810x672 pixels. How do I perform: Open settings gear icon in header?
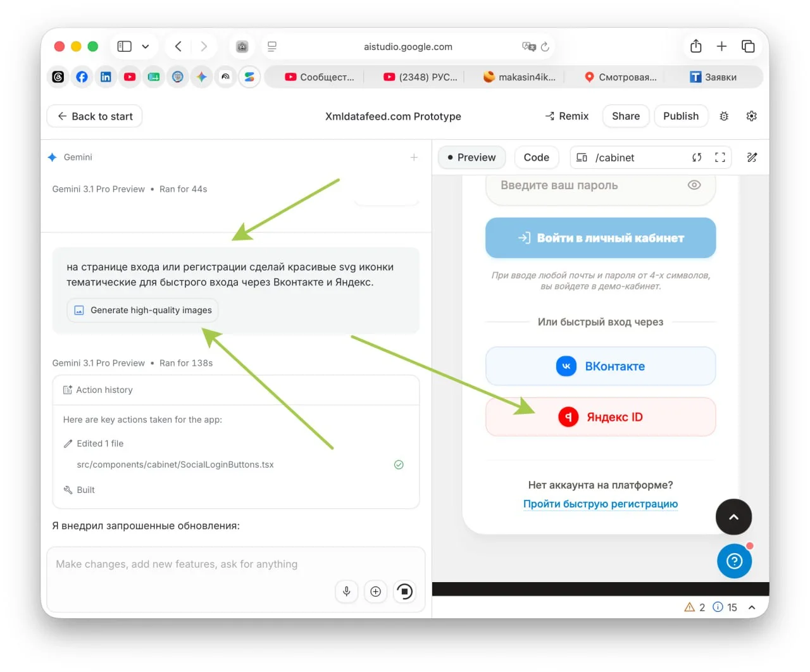coord(752,116)
